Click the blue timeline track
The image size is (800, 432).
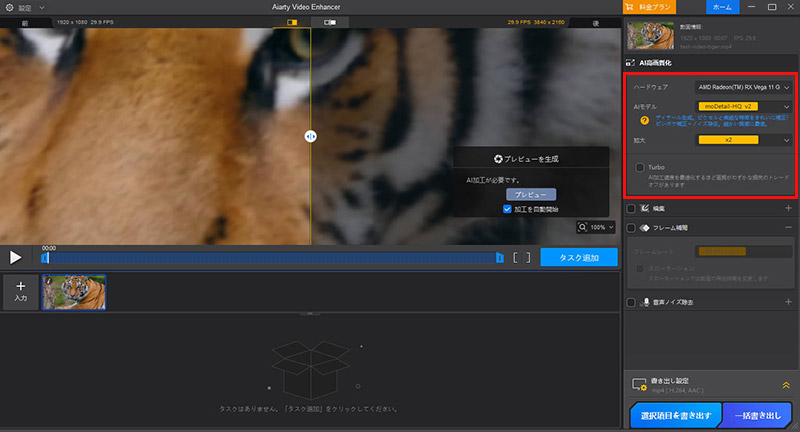pyautogui.click(x=272, y=258)
